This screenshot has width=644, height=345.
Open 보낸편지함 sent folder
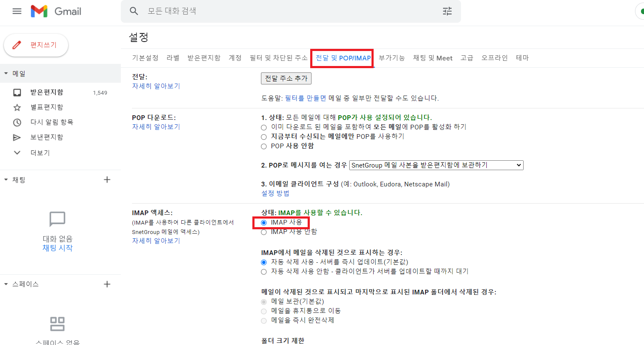47,137
